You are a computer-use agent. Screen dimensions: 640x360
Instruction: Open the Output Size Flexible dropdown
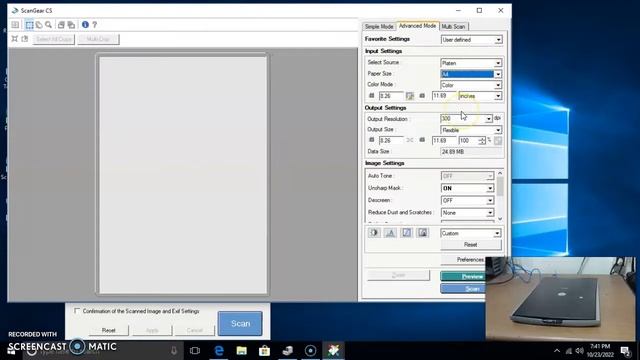point(471,130)
